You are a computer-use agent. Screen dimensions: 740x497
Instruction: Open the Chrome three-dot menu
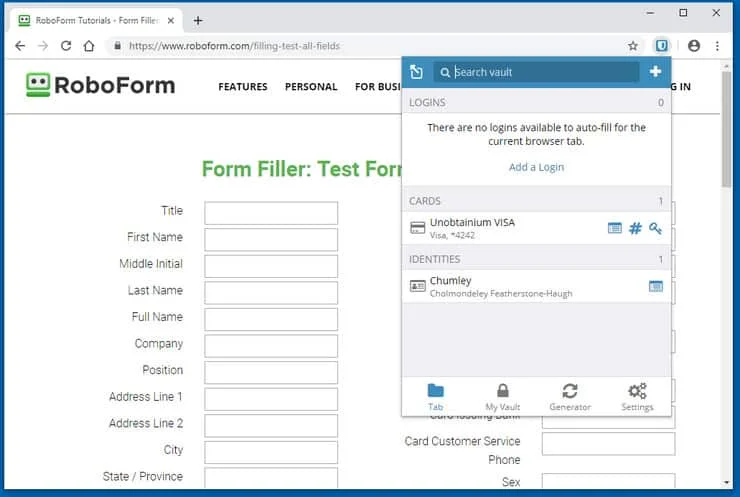[x=717, y=46]
